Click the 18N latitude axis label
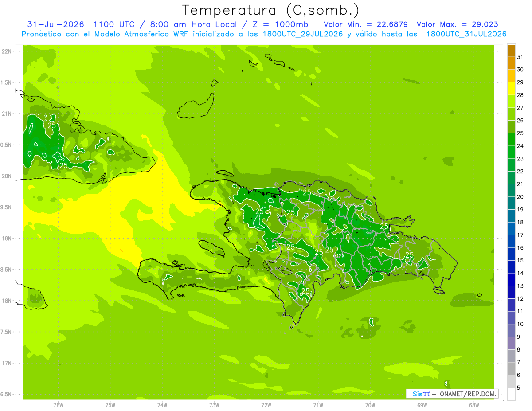Screen dimensions: 532x411 click(7, 301)
